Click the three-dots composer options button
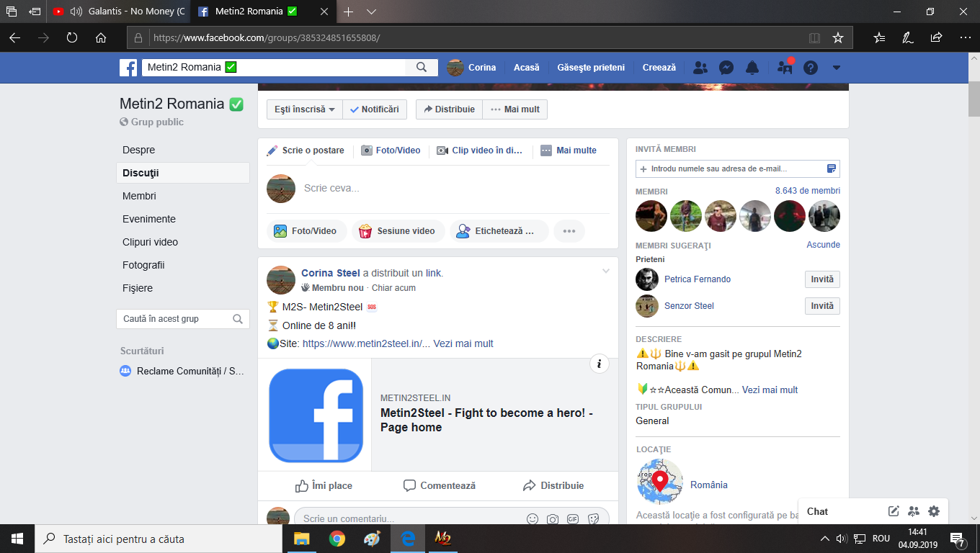 (569, 231)
